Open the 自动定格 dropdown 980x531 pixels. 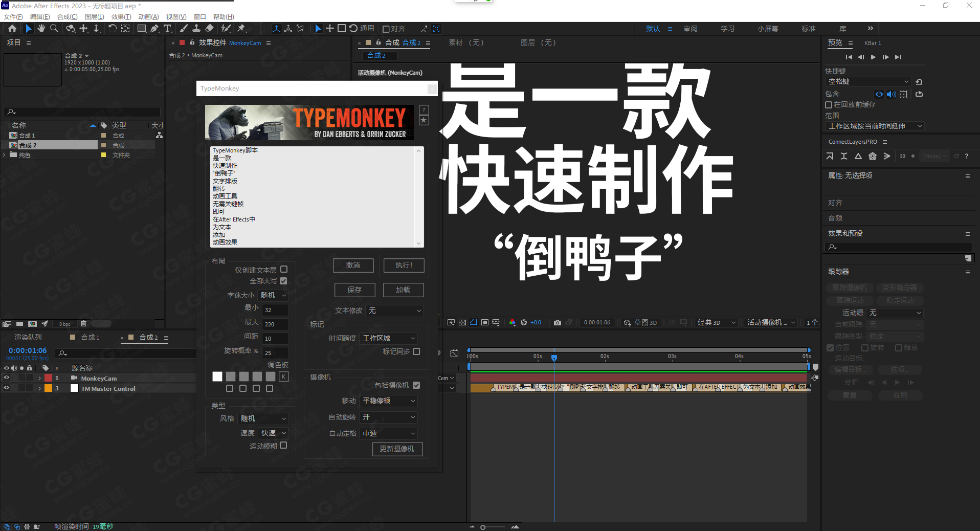coord(389,434)
